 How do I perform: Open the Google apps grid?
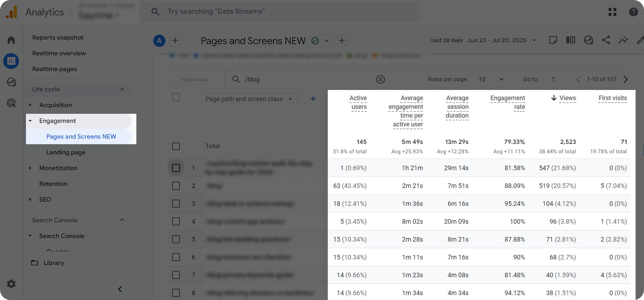coord(612,12)
